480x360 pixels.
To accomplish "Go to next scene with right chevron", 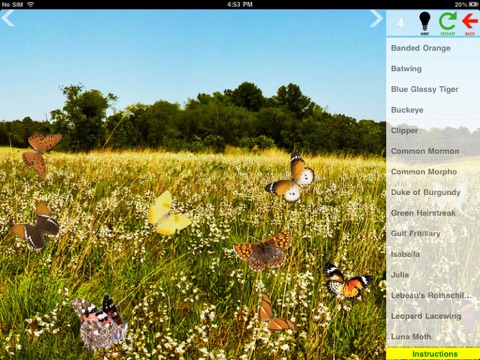I will 376,18.
